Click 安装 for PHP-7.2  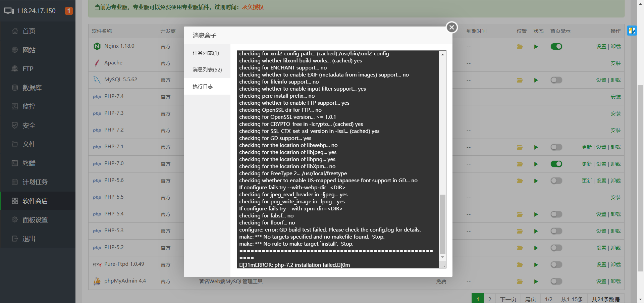point(615,131)
